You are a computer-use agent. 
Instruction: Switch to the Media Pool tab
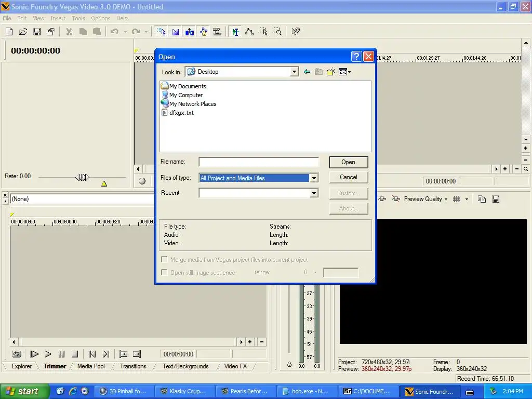pyautogui.click(x=91, y=366)
